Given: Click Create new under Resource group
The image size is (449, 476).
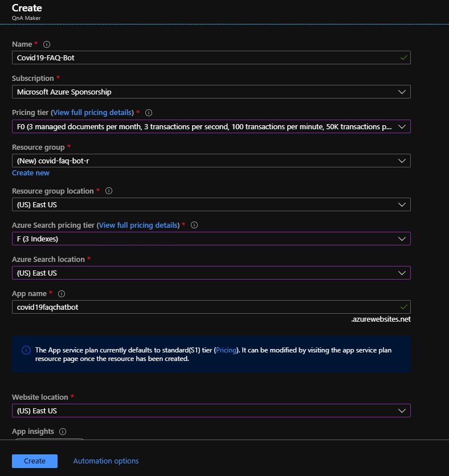Looking at the screenshot, I should coord(31,173).
